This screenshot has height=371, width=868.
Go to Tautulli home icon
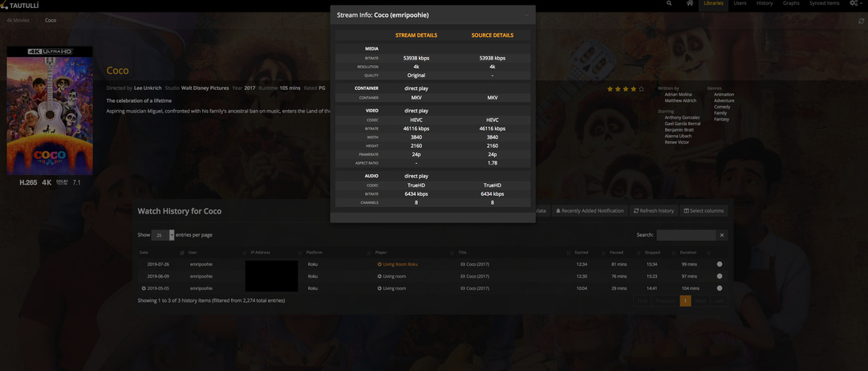pyautogui.click(x=690, y=3)
